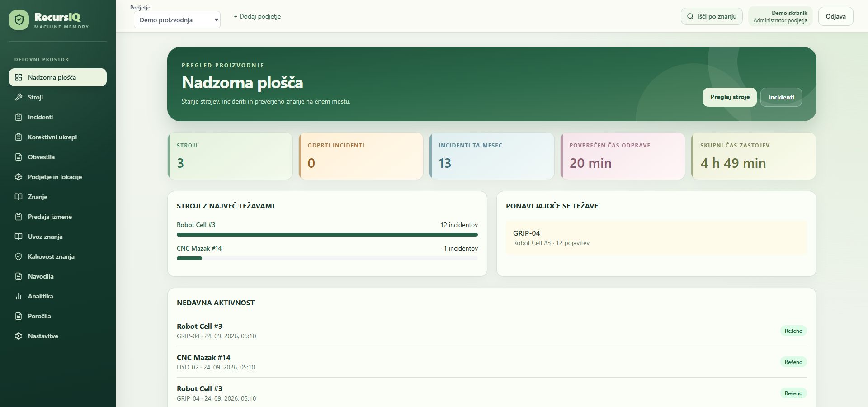This screenshot has width=868, height=407.
Task: Click the Predaja izmene clipboard icon
Action: tap(19, 217)
